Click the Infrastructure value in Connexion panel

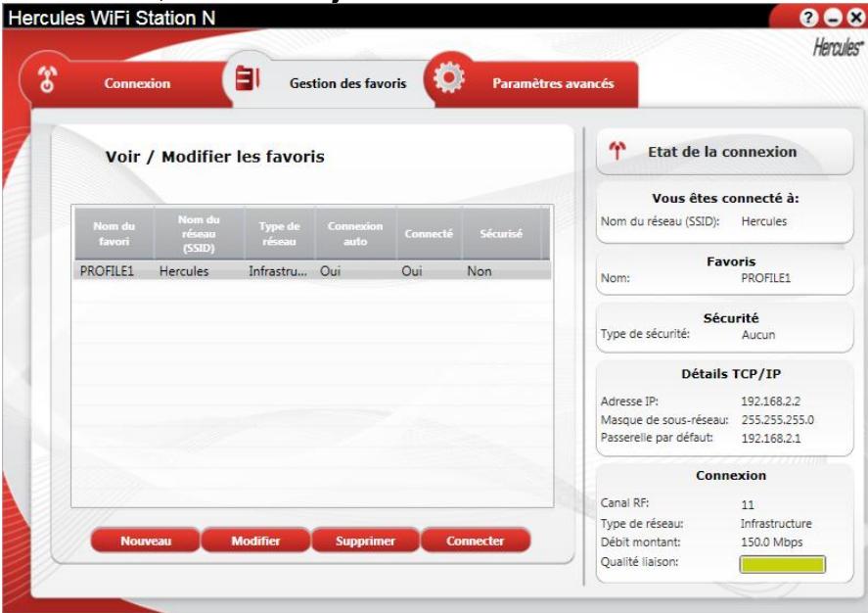(776, 523)
